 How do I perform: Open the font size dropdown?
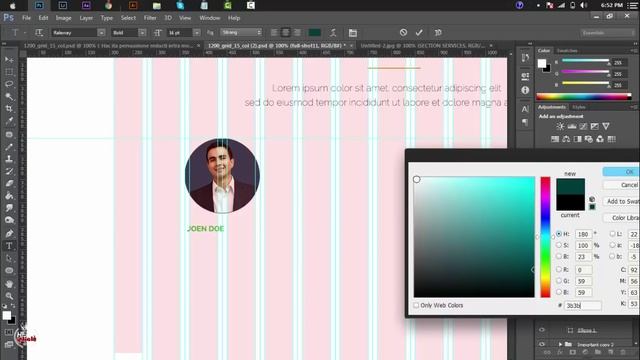click(197, 33)
